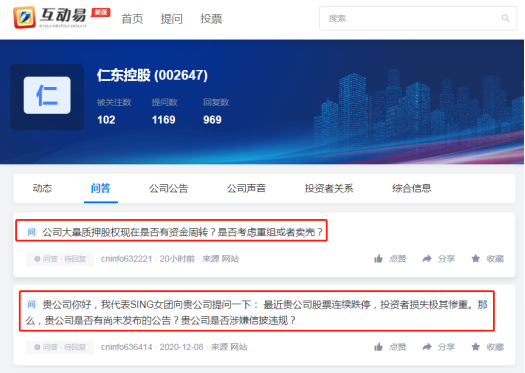The width and height of the screenshot is (525, 373).
Task: Click 收藏 label on cninfo632221 question
Action: click(x=495, y=258)
